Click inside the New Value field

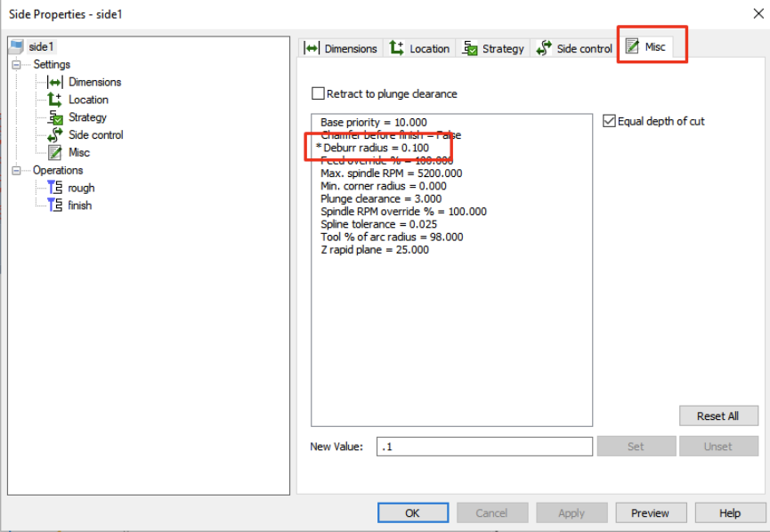484,446
